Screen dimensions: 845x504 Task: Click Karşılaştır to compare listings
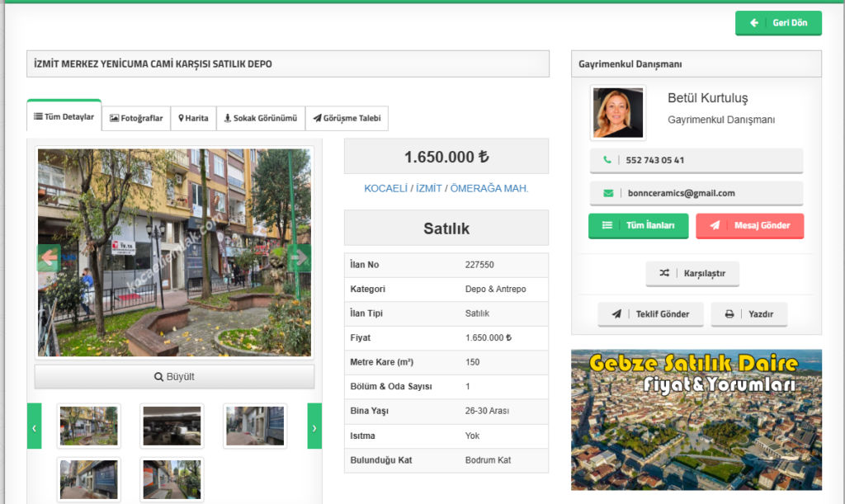click(x=692, y=273)
